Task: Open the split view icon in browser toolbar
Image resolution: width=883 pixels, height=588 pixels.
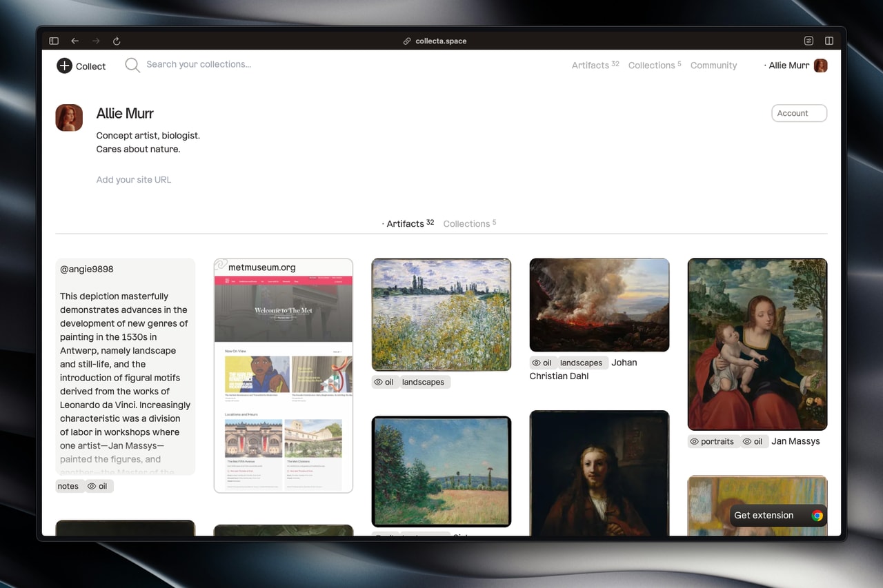Action: pyautogui.click(x=829, y=41)
